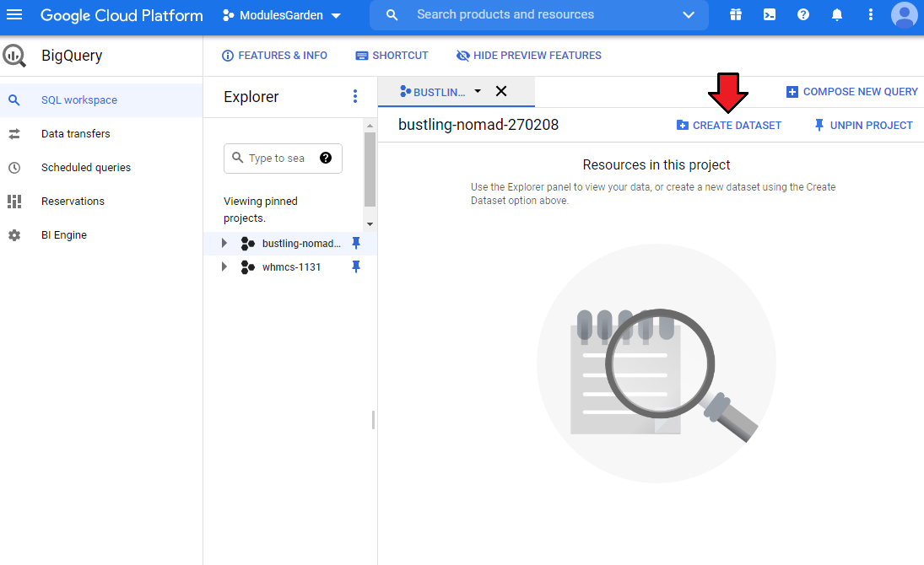Open Data transfers page

pos(101,134)
